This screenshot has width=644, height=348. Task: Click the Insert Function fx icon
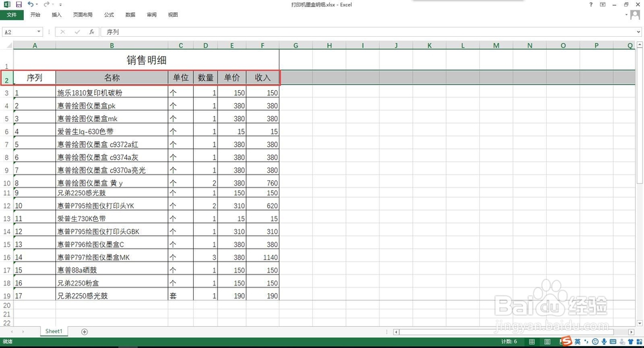pos(91,32)
